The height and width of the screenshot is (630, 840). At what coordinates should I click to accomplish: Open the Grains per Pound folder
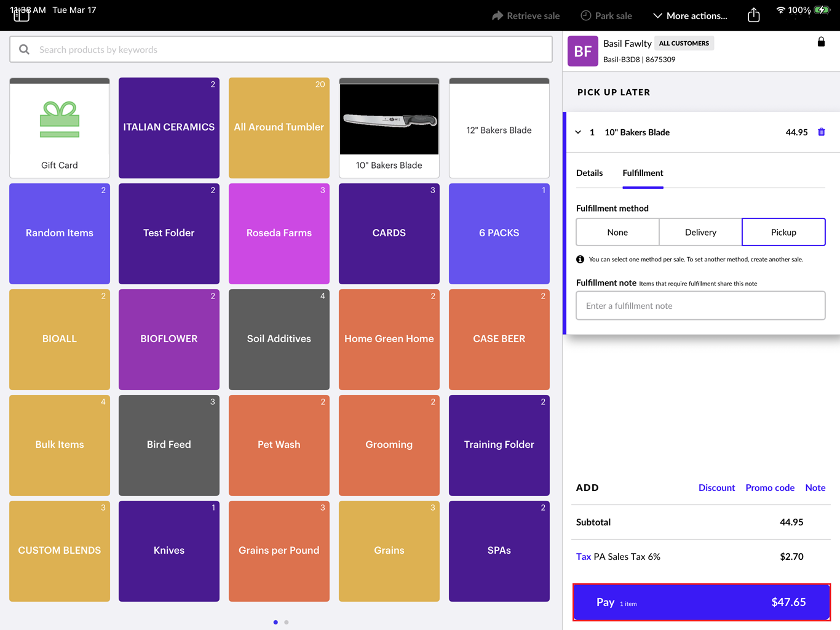pyautogui.click(x=279, y=551)
